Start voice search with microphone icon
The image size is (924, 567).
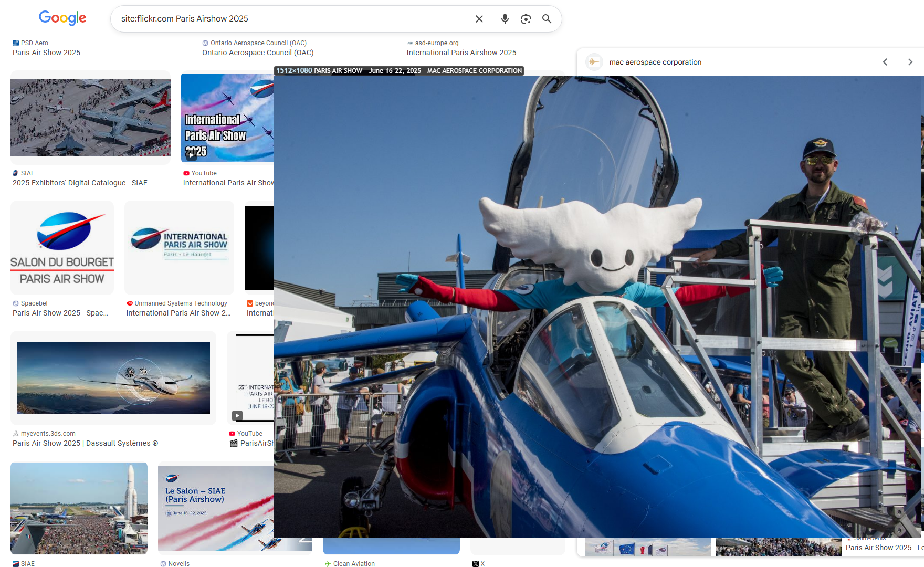pos(505,19)
